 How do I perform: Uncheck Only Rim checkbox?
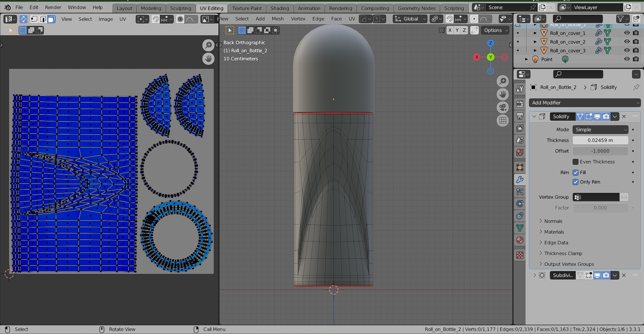tap(576, 182)
